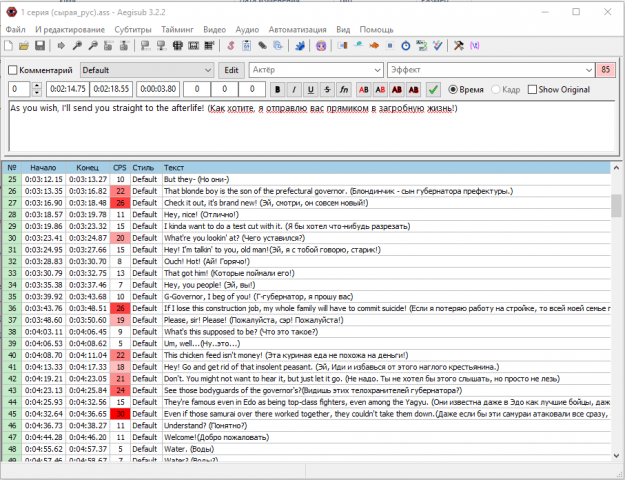Open the Аудио menu

[247, 30]
